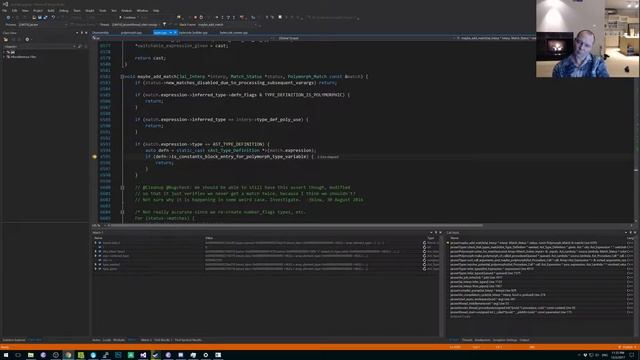Click the Save All toolbar icon
The image size is (640, 360).
[x=45, y=17]
